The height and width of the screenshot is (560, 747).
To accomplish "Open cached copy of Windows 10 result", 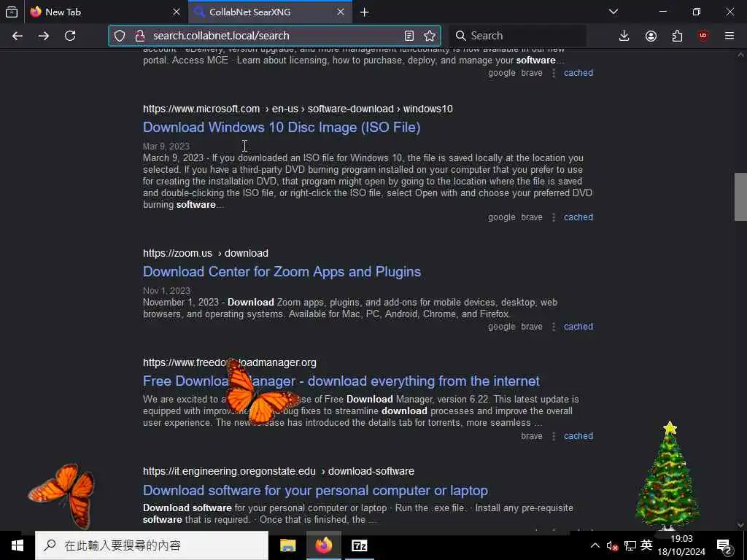I will (x=578, y=217).
